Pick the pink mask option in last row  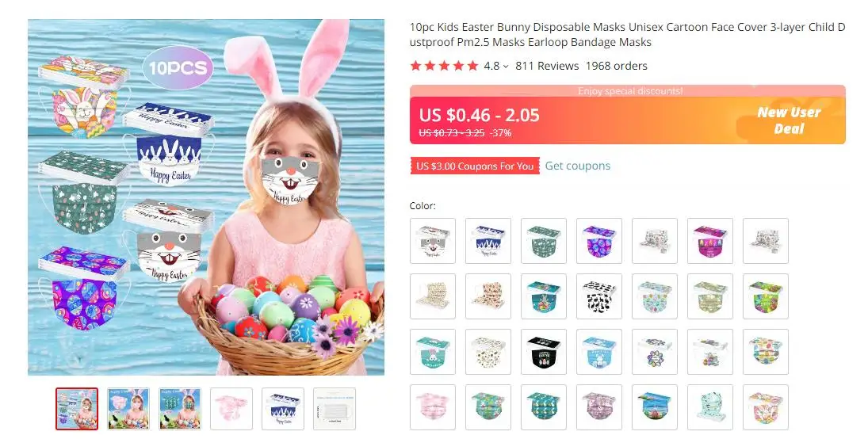(x=433, y=407)
